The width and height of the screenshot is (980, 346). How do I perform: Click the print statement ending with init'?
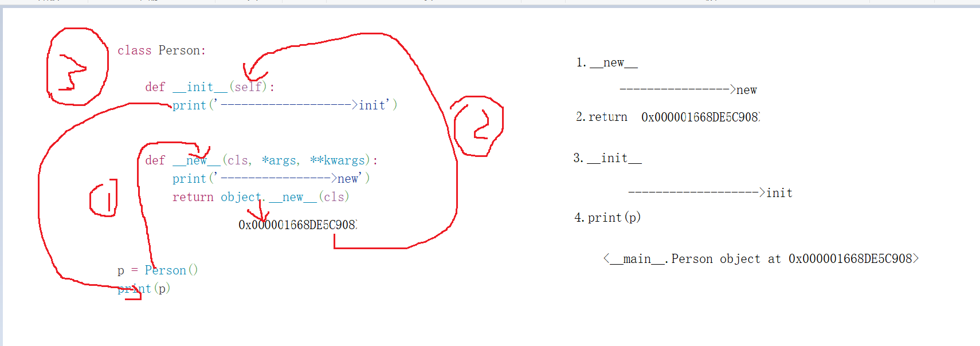(285, 105)
